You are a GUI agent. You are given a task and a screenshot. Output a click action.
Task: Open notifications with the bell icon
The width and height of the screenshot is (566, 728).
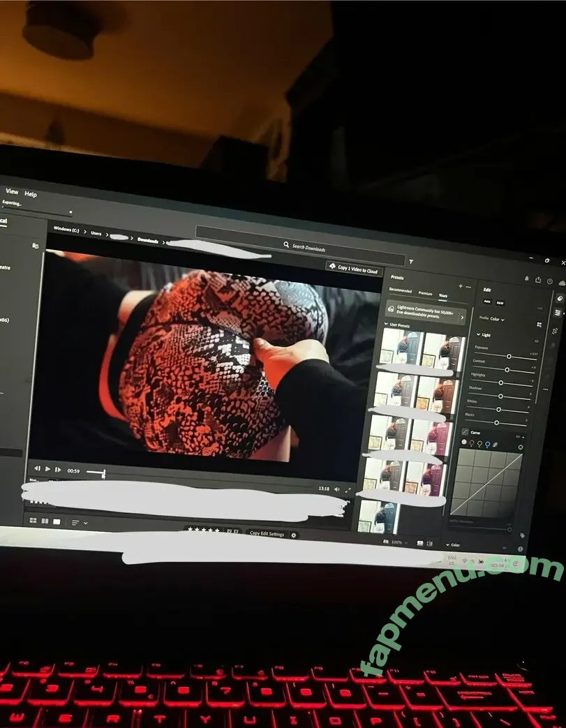coord(526,279)
